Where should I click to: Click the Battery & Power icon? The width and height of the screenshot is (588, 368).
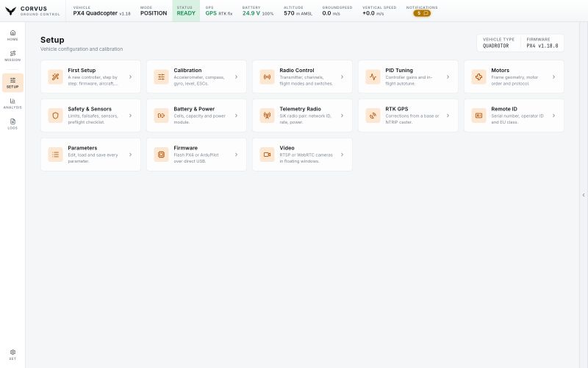tap(161, 116)
